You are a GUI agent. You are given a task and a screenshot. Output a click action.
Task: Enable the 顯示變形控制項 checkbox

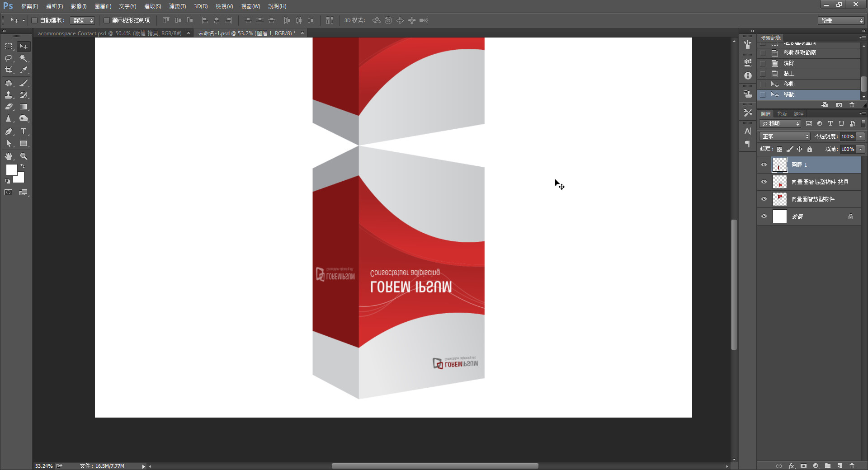(x=107, y=20)
